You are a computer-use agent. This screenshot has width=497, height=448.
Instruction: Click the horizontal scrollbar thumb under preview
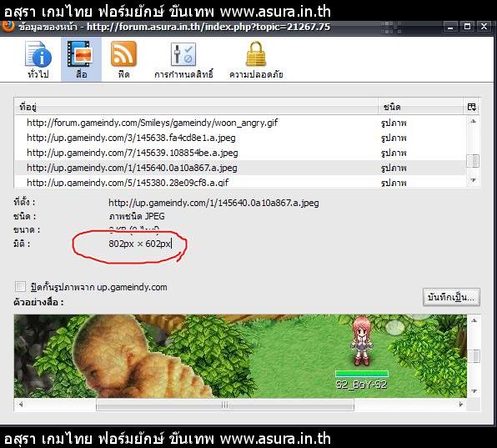pos(224,405)
